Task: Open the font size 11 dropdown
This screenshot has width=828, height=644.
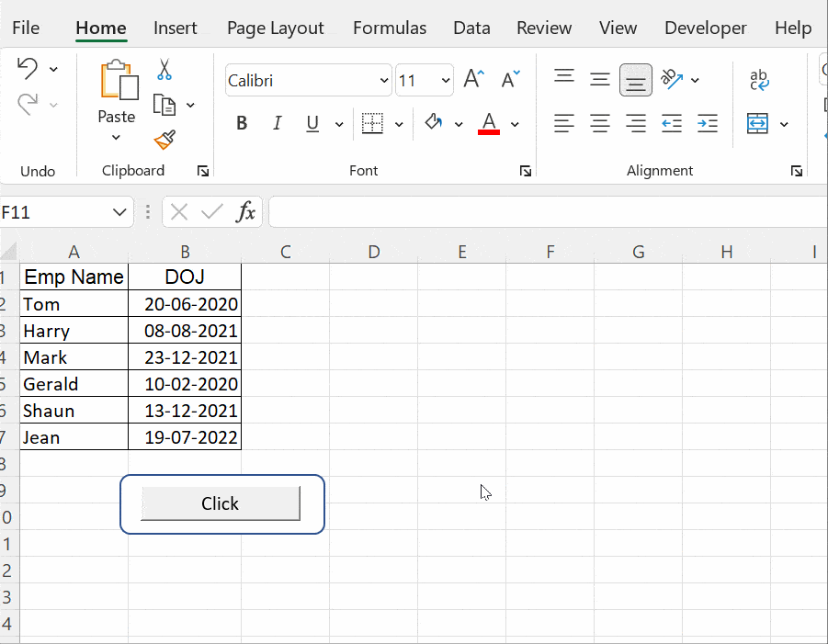Action: tap(446, 80)
